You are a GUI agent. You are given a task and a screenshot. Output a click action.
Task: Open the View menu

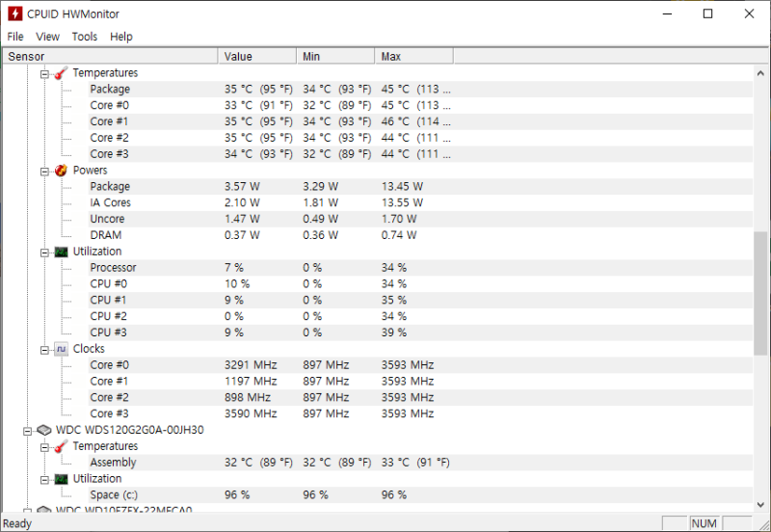pyautogui.click(x=47, y=37)
